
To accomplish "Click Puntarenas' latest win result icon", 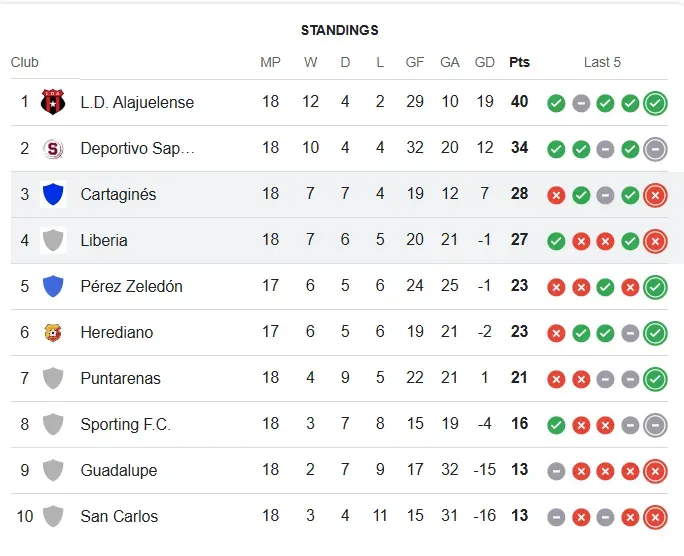I will coord(655,378).
